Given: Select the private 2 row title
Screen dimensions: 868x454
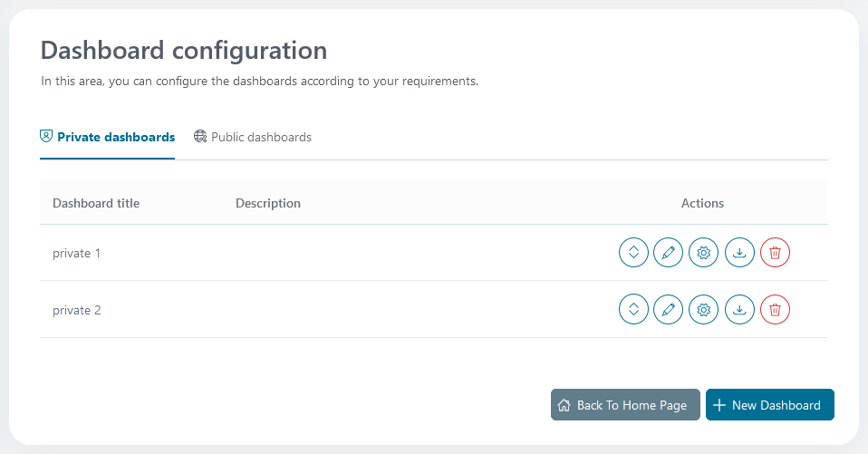Looking at the screenshot, I should pyautogui.click(x=76, y=310).
